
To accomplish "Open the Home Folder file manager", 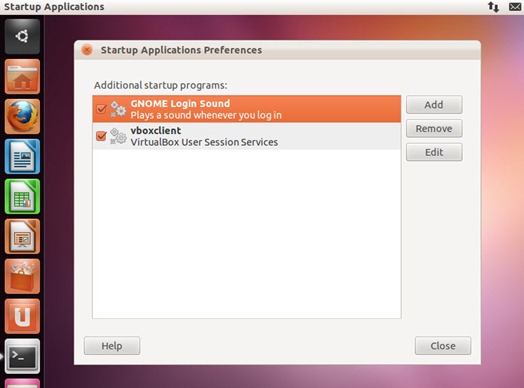I will 22,77.
